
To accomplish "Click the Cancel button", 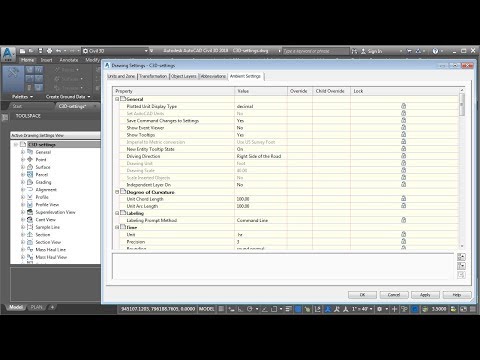I will 394,295.
